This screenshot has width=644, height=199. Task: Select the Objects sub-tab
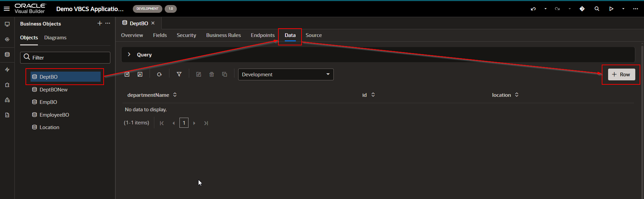(29, 38)
